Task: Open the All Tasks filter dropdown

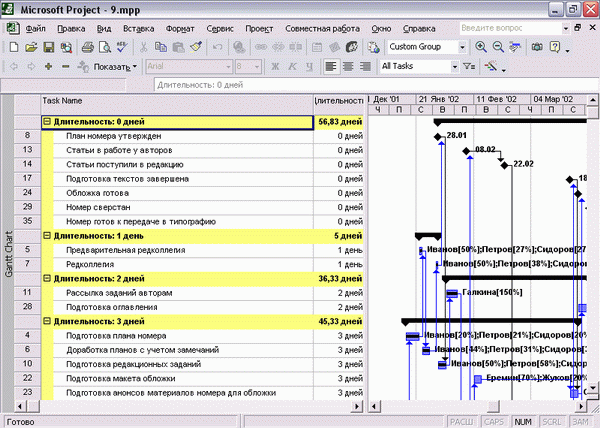Action: click(419, 67)
